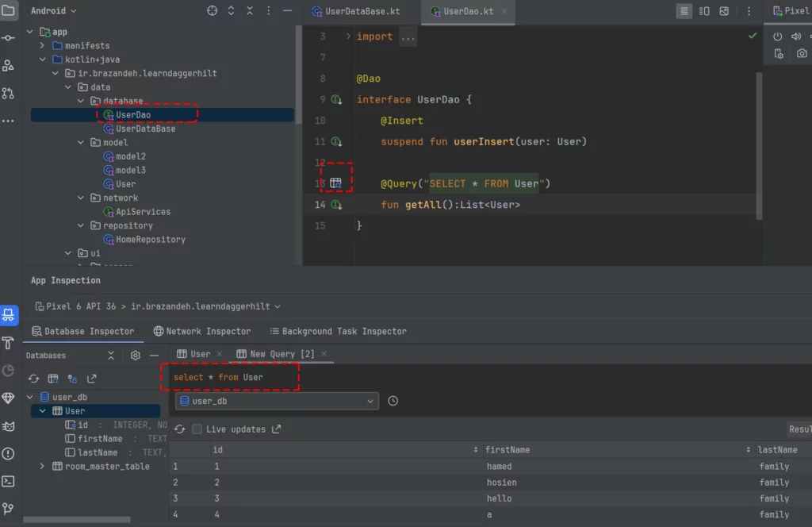
Task: Switch the editor to split code/design view
Action: [703, 11]
